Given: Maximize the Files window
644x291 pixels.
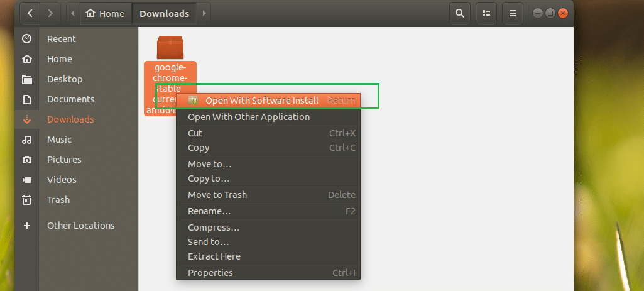Looking at the screenshot, I should coord(550,14).
